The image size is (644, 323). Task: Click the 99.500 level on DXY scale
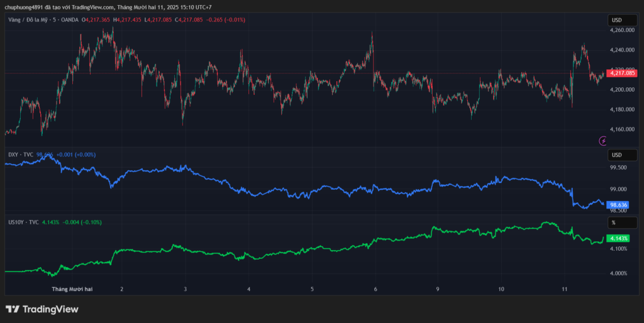619,168
